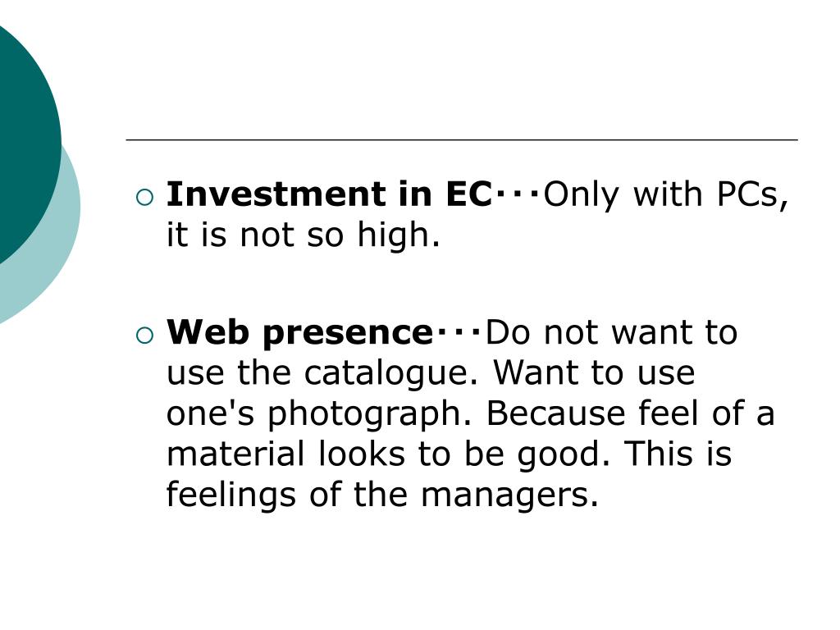Click the dots following 'Web presence'
The width and height of the screenshot is (840, 630).
[459, 333]
